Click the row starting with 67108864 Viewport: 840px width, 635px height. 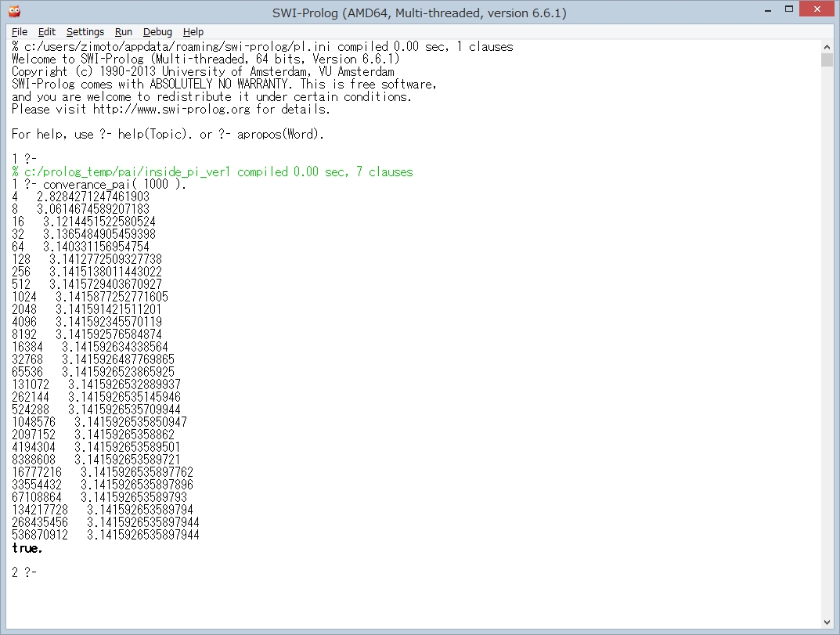[x=99, y=497]
